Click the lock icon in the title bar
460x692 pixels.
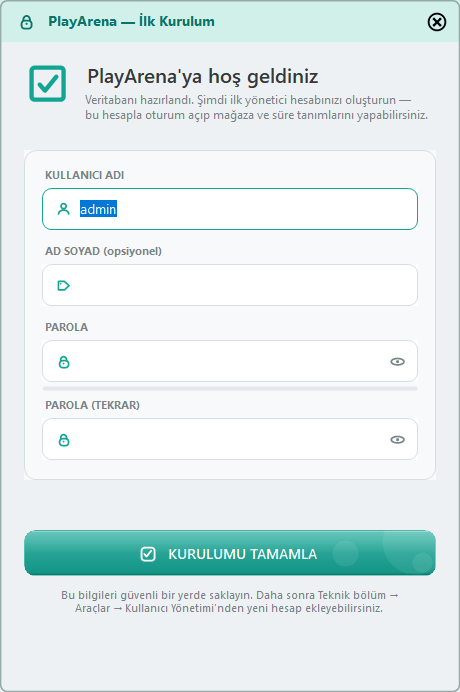pos(26,22)
